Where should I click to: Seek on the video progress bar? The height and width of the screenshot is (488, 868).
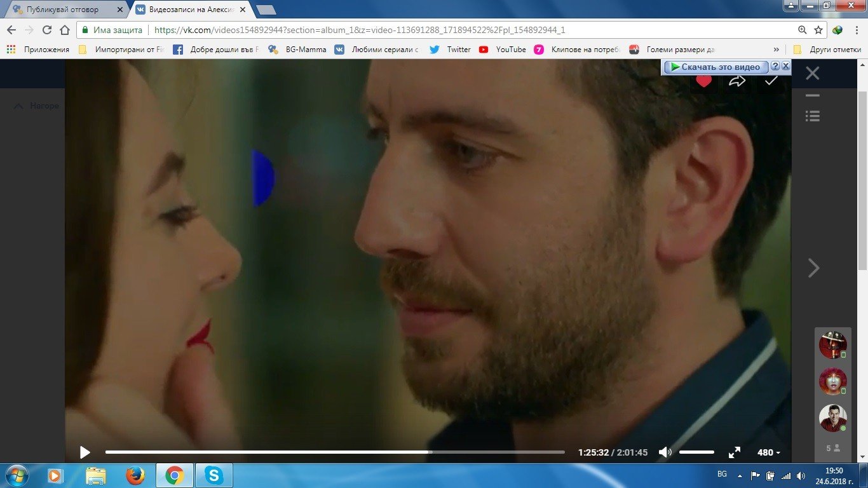335,452
